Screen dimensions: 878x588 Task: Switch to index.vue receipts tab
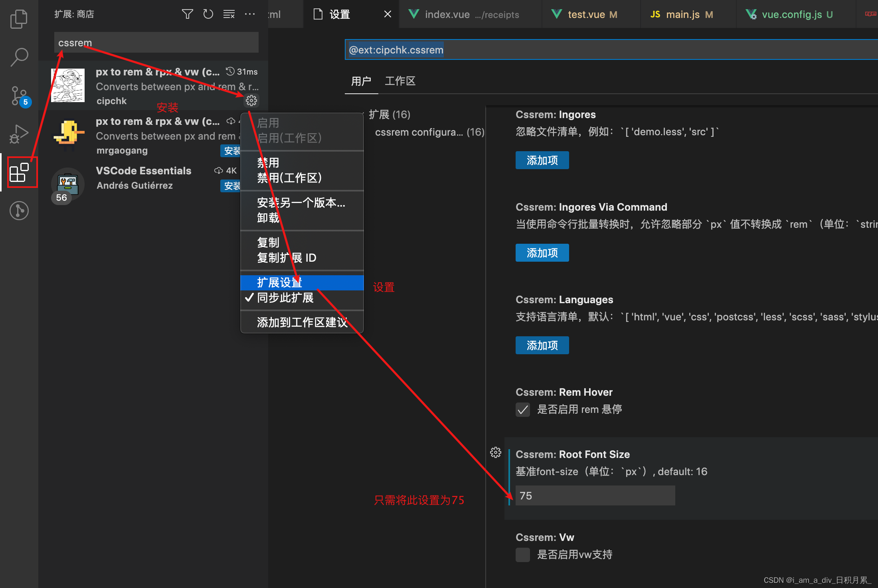471,14
